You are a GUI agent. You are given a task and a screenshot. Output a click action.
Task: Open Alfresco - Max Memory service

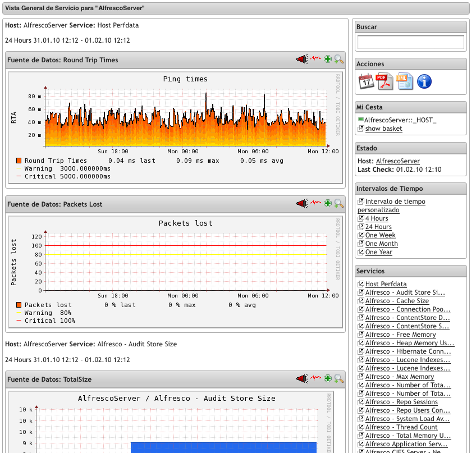click(x=400, y=377)
